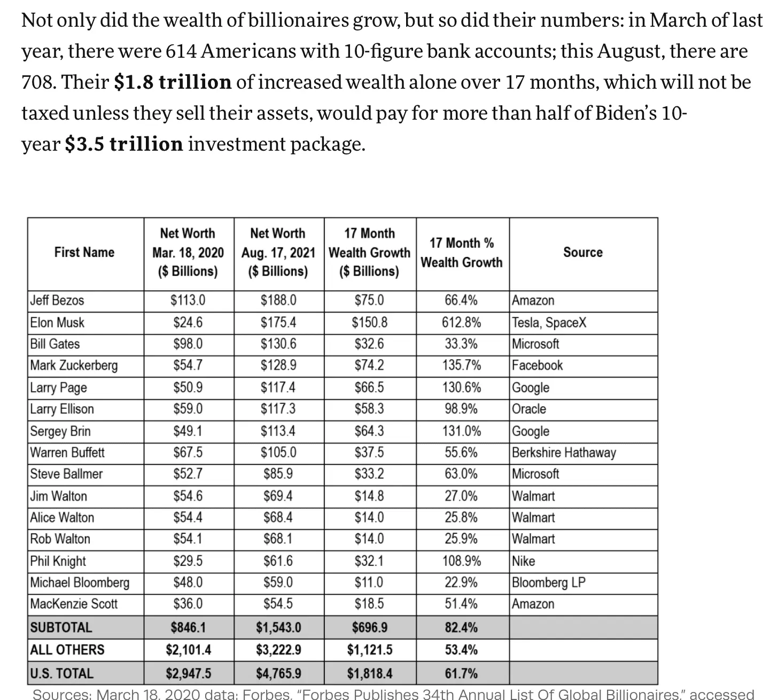Image resolution: width=778 pixels, height=700 pixels.
Task: Click the "Source" column header
Action: point(582,253)
